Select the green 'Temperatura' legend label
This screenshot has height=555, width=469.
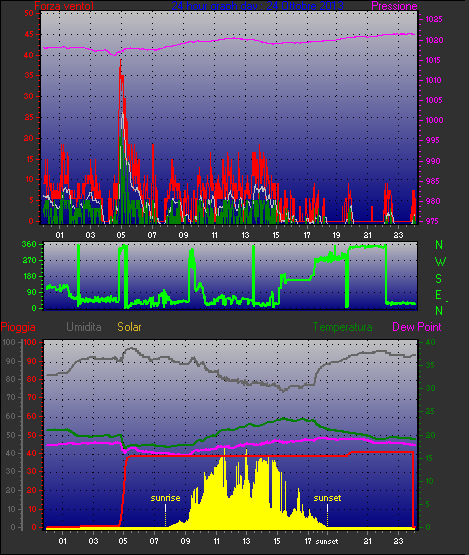pos(342,327)
